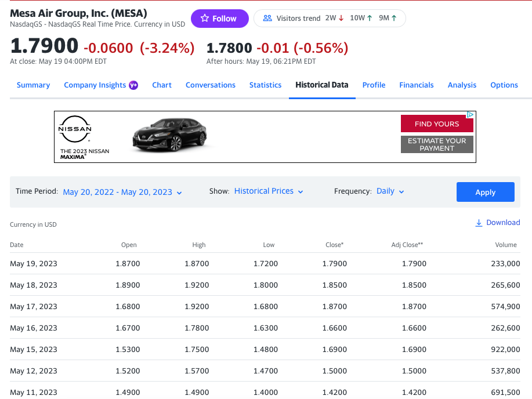Click the May 19, 2023 date cell
Image resolution: width=532 pixels, height=399 pixels.
34,264
